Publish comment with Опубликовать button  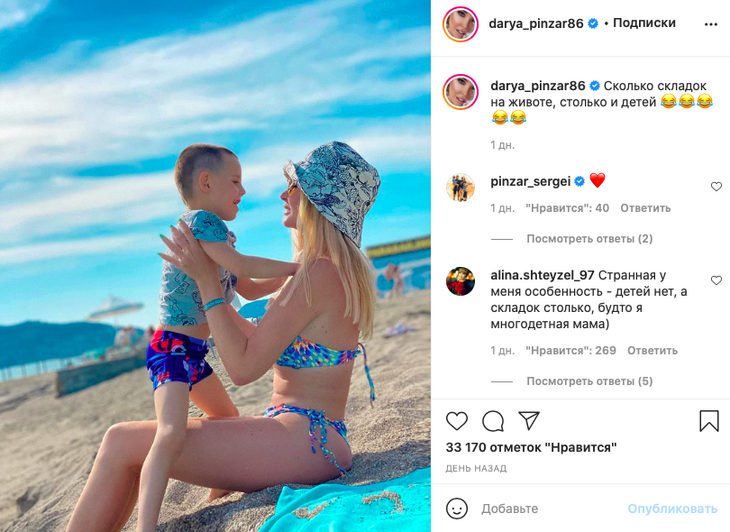(672, 509)
